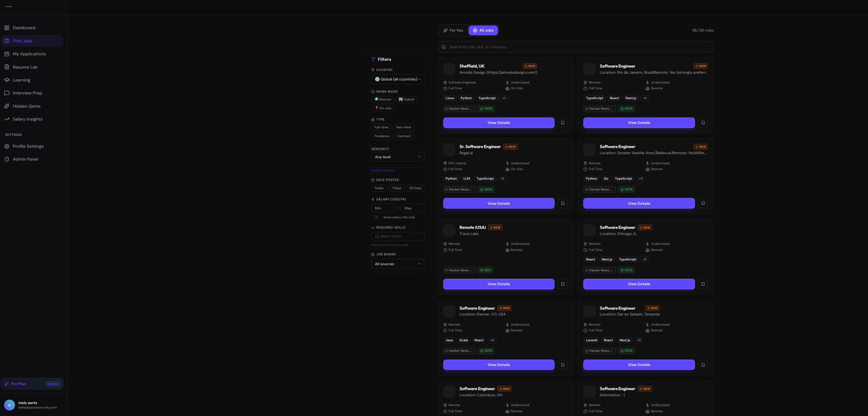Open Salary Insights in the sidebar

pyautogui.click(x=27, y=119)
